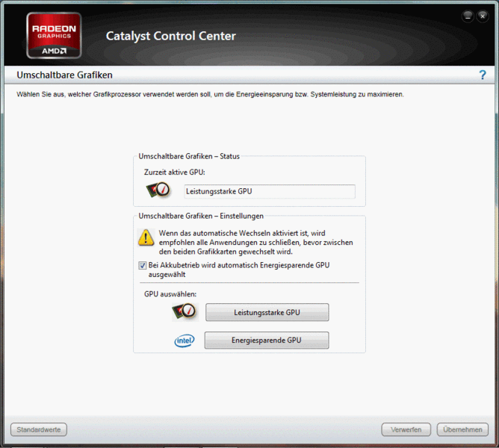Click the Verwerfen button
499x448 pixels.
coord(406,429)
